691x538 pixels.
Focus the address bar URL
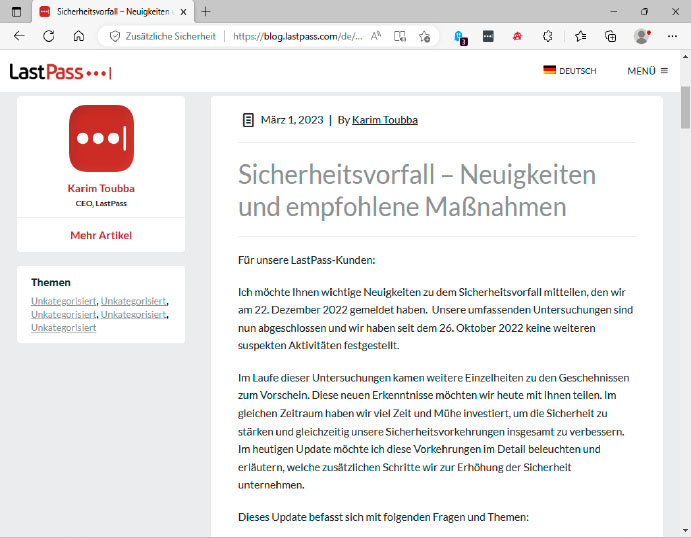coord(297,37)
